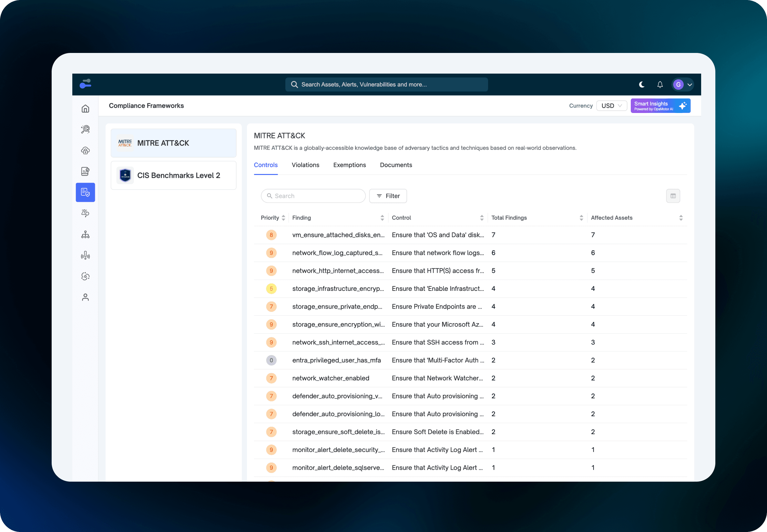
Task: Open the cloud security sidebar icon
Action: click(85, 150)
